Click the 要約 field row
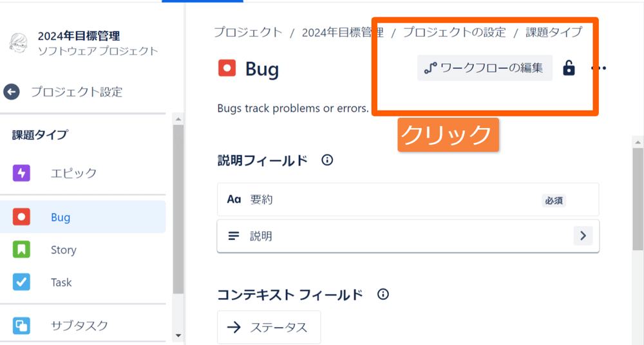The height and width of the screenshot is (345, 644). (408, 200)
